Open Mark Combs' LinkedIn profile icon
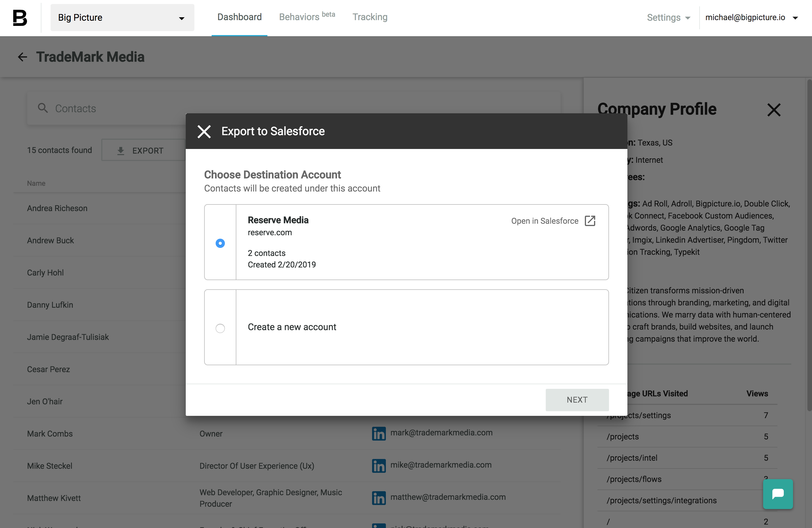 pyautogui.click(x=379, y=433)
